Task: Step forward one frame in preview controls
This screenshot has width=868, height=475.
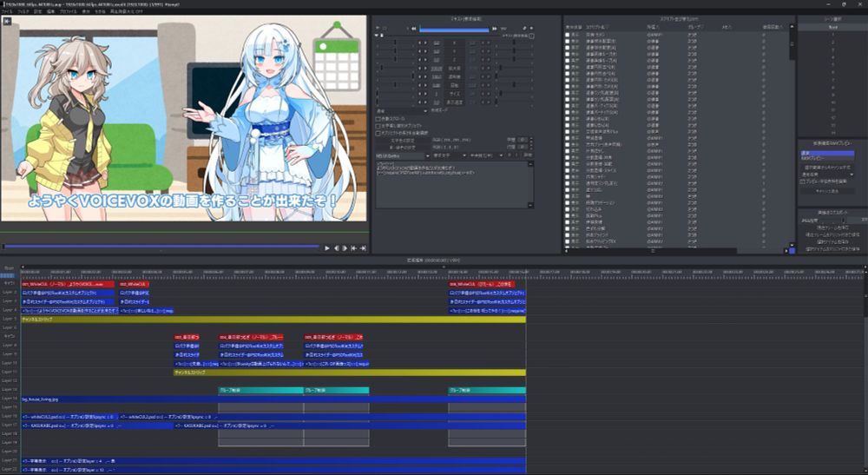Action: click(x=345, y=248)
